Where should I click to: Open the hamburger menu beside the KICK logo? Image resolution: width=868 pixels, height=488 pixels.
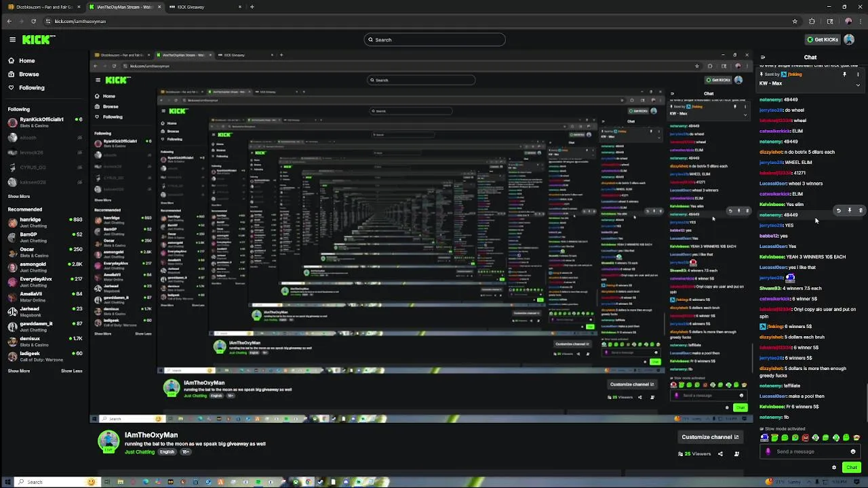tap(12, 39)
